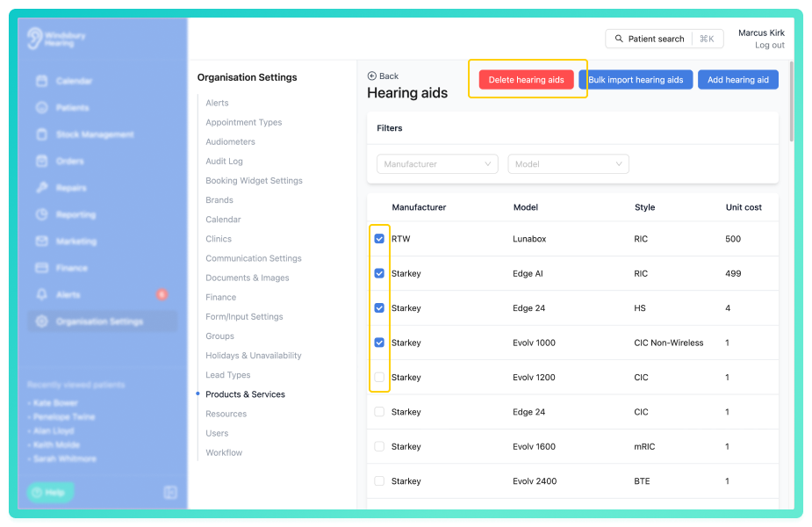
Task: Click the sidebar collapse panel icon
Action: (170, 492)
